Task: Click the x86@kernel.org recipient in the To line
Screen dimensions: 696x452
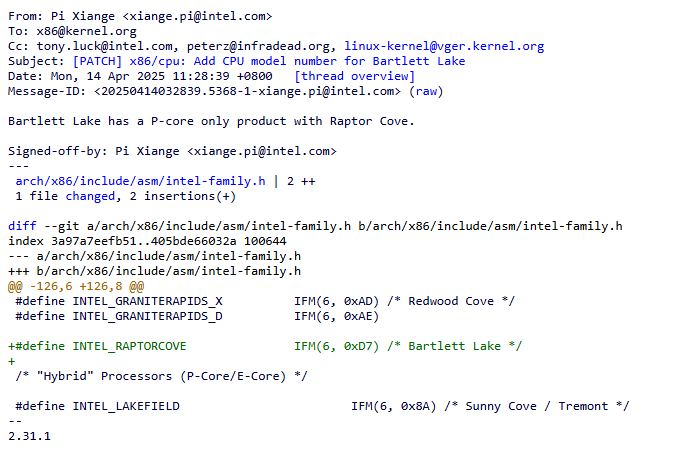Action: tap(83, 31)
